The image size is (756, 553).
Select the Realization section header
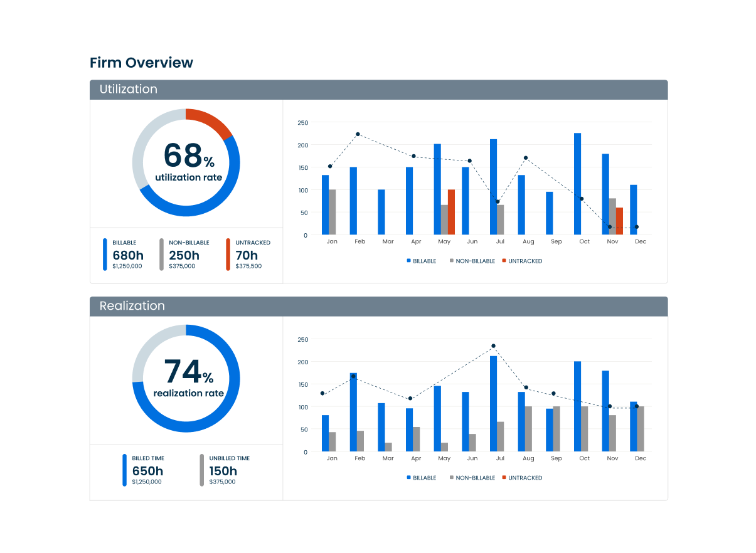[132, 306]
